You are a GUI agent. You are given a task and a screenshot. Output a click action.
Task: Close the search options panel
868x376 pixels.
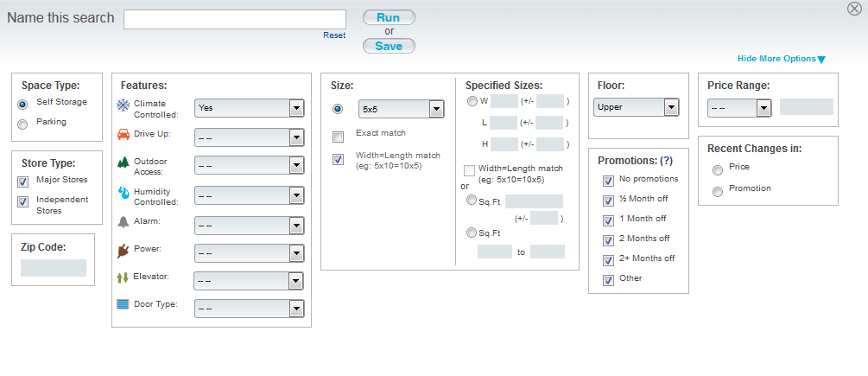(854, 9)
